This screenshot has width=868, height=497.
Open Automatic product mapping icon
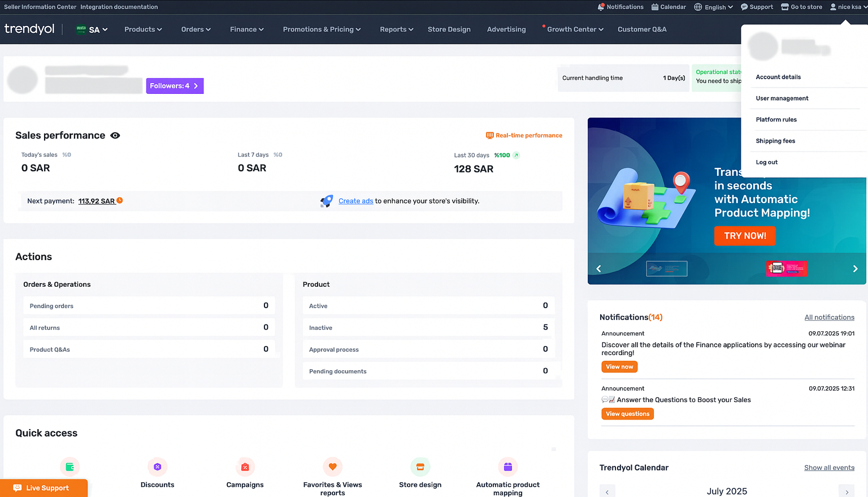(507, 467)
